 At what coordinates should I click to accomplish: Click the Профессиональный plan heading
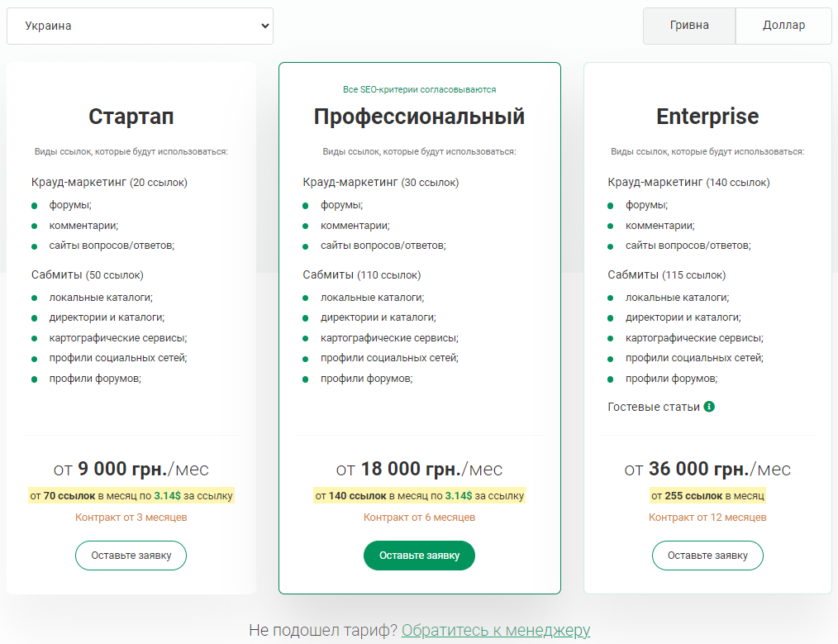419,117
